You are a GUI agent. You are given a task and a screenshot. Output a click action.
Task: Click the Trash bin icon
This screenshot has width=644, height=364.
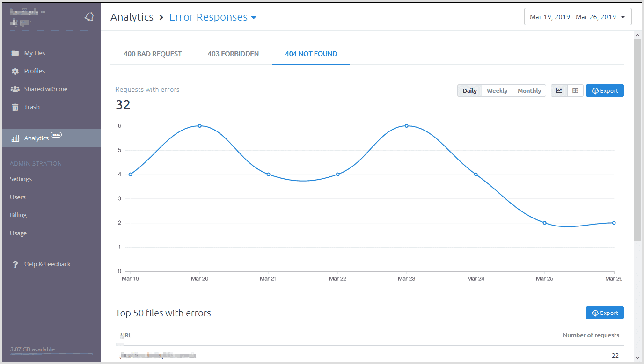point(15,107)
